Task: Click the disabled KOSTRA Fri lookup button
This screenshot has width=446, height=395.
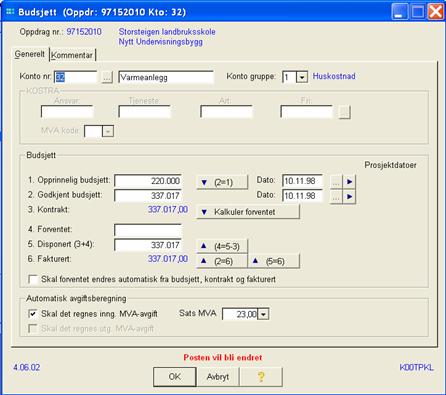Action: pos(344,112)
